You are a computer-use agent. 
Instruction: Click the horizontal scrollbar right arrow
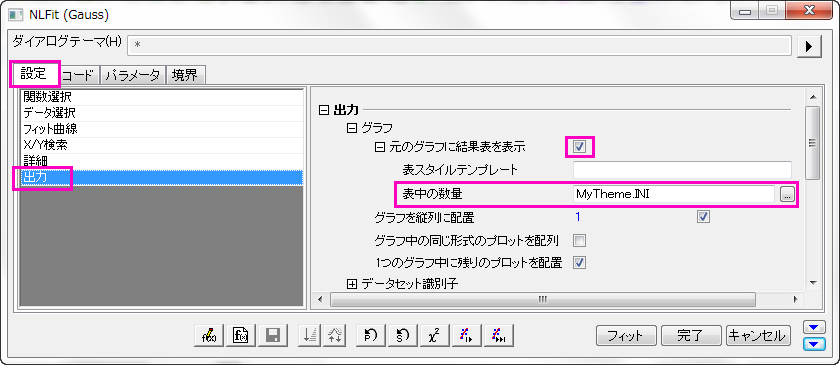(796, 299)
